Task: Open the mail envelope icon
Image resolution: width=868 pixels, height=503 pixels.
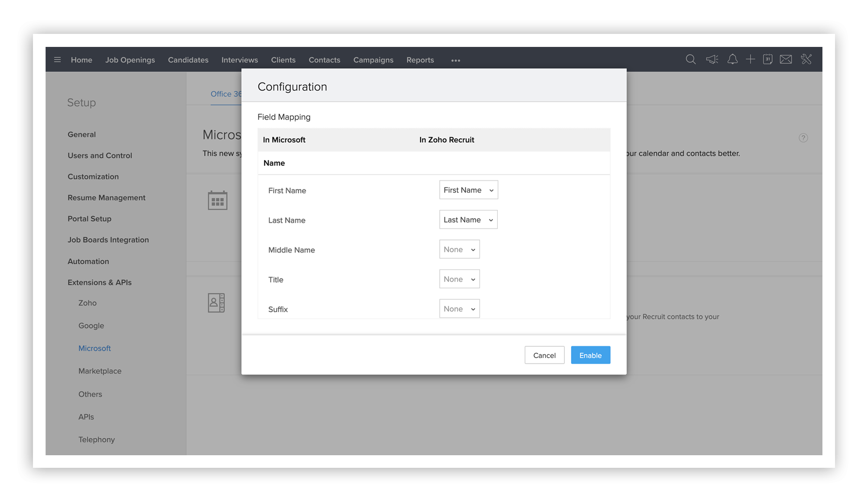Action: point(786,60)
